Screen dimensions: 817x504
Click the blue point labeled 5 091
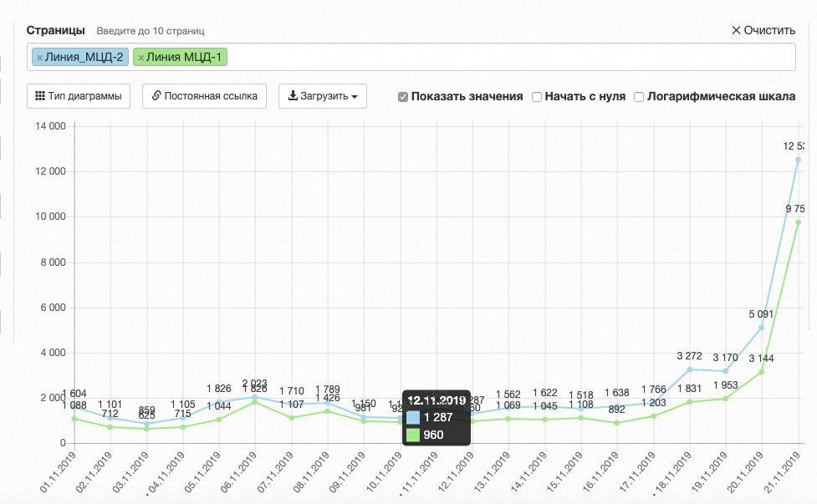(x=762, y=328)
